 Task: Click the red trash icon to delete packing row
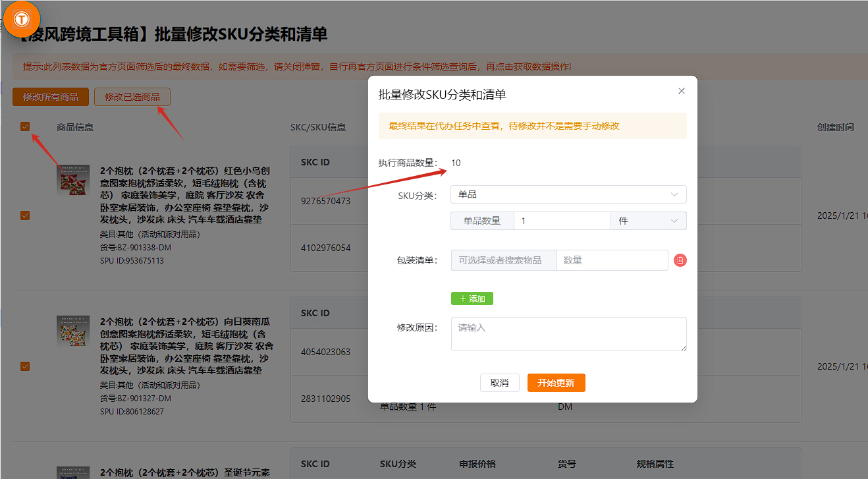click(x=680, y=260)
